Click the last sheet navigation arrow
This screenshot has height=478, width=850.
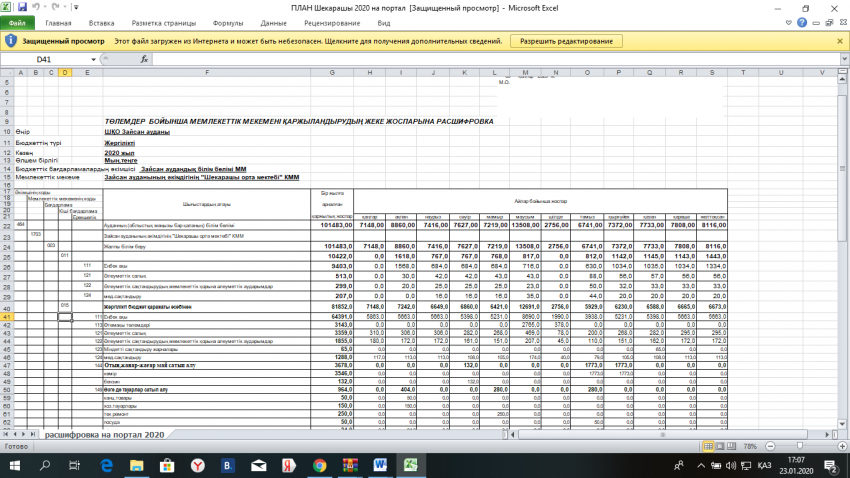33,435
